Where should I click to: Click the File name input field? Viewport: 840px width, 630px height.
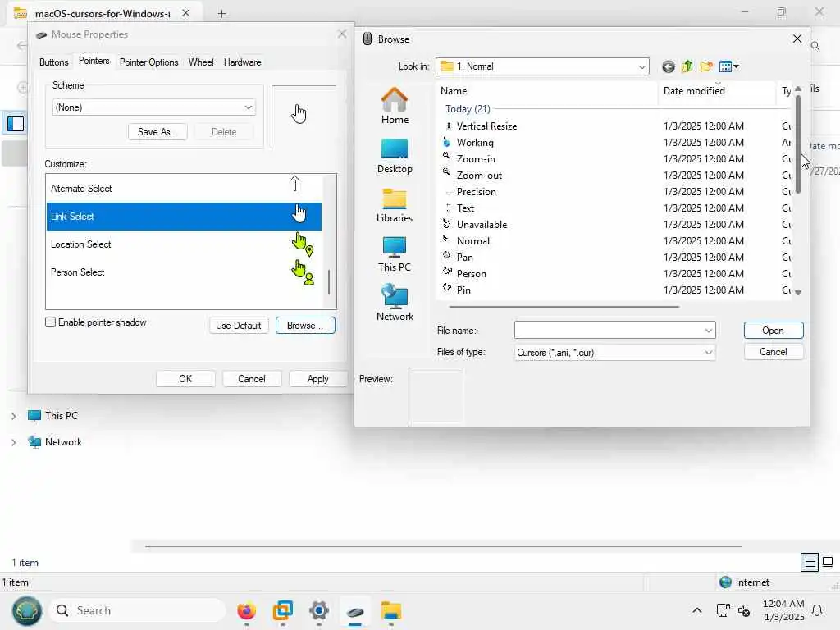[x=608, y=331]
